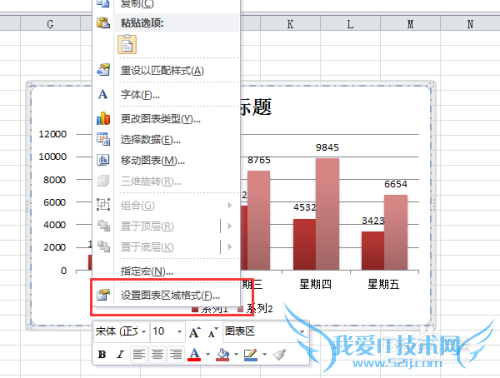Click the paste option clipboard icon
Screen dimensions: 500x378
(127, 44)
